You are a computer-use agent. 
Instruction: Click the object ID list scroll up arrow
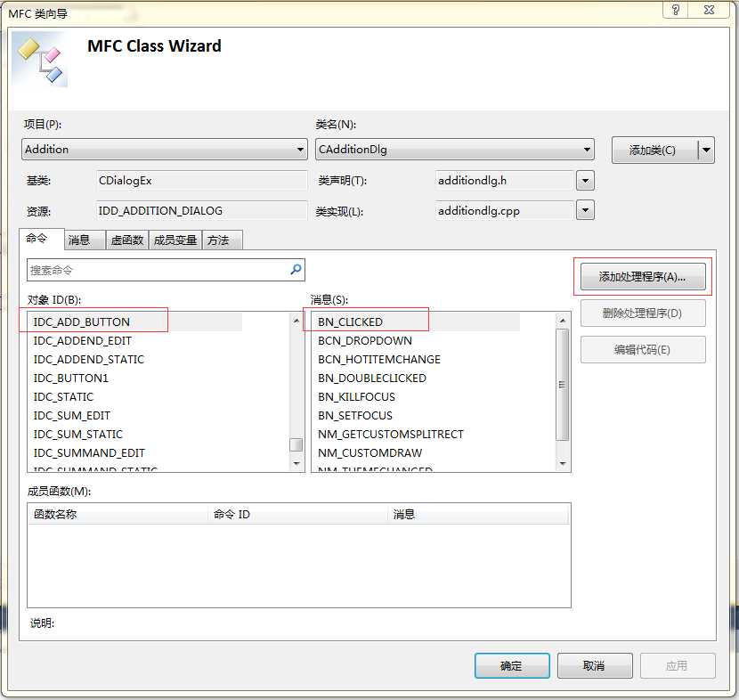[x=296, y=321]
